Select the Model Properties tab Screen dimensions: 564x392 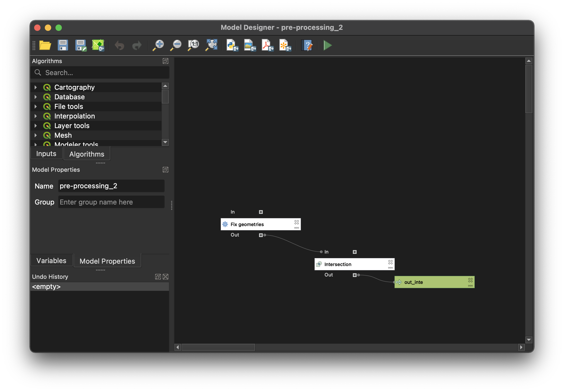coord(106,260)
